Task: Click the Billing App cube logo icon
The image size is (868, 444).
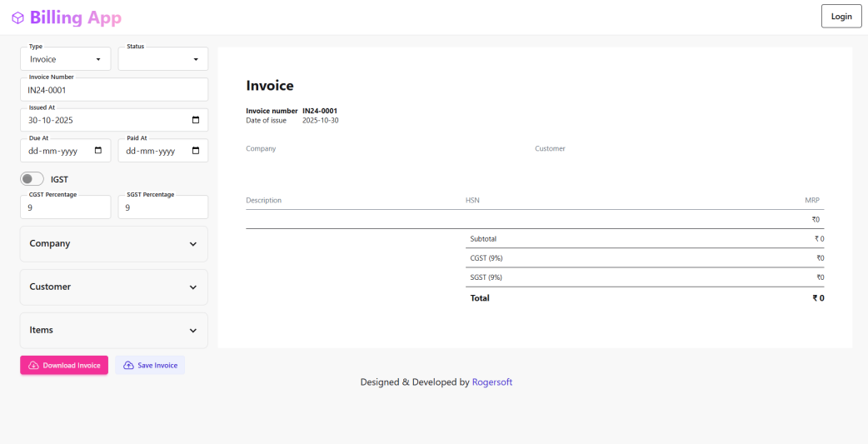Action: click(17, 18)
